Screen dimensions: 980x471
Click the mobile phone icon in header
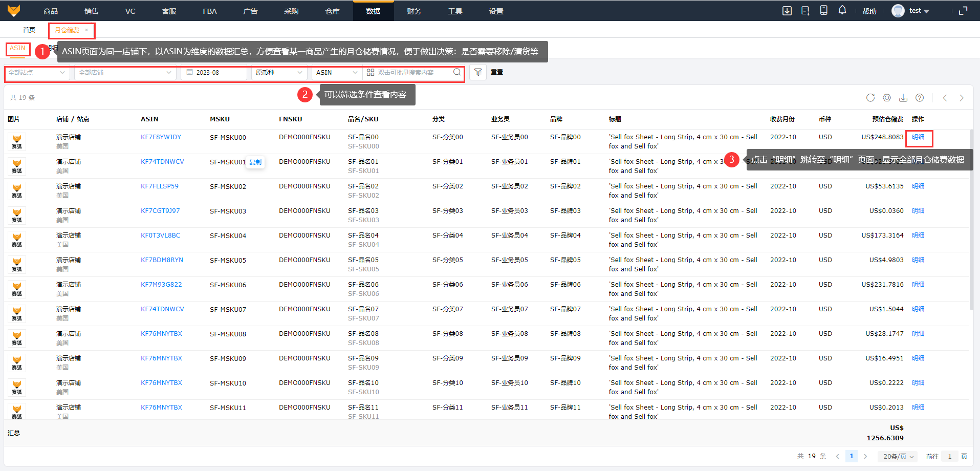pyautogui.click(x=823, y=11)
